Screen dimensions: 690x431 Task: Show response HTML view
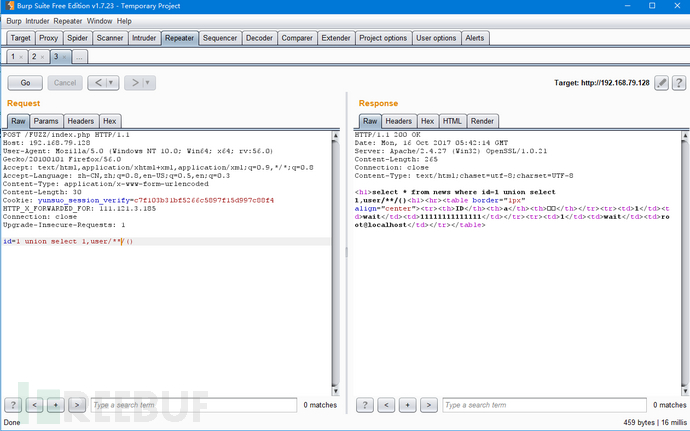click(x=452, y=121)
